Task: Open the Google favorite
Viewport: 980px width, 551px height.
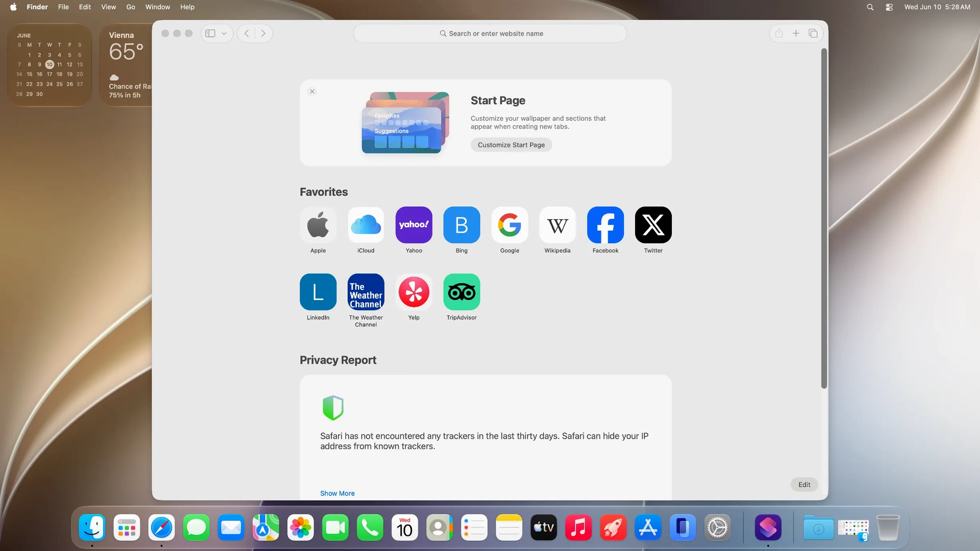Action: [x=510, y=225]
